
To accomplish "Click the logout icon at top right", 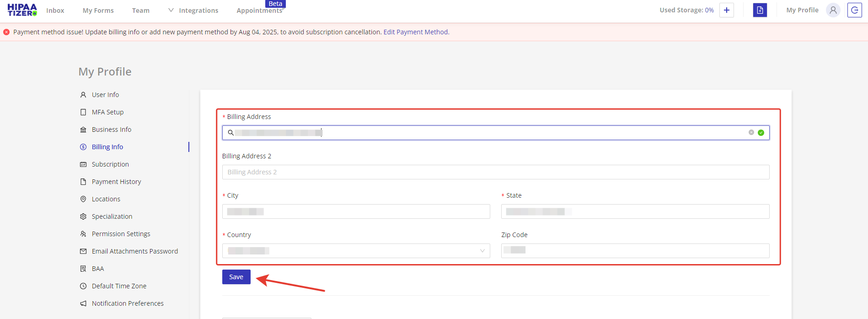I will 854,10.
